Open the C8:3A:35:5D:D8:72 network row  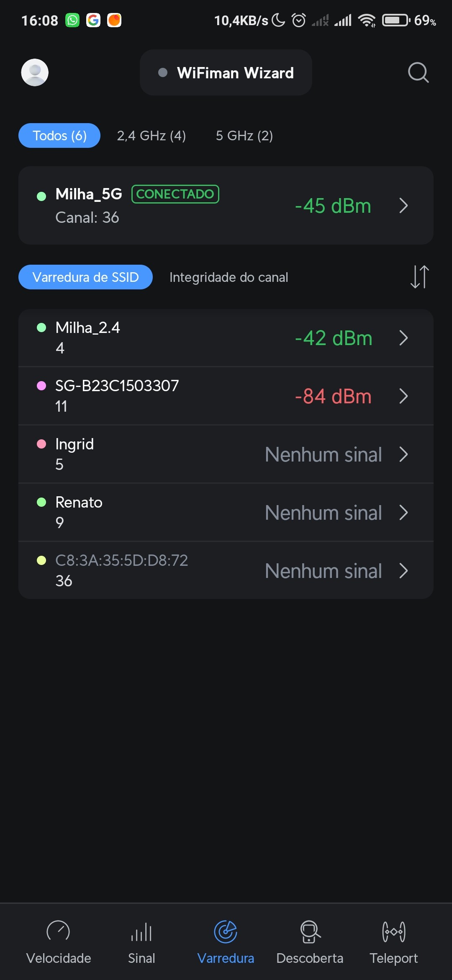[226, 570]
